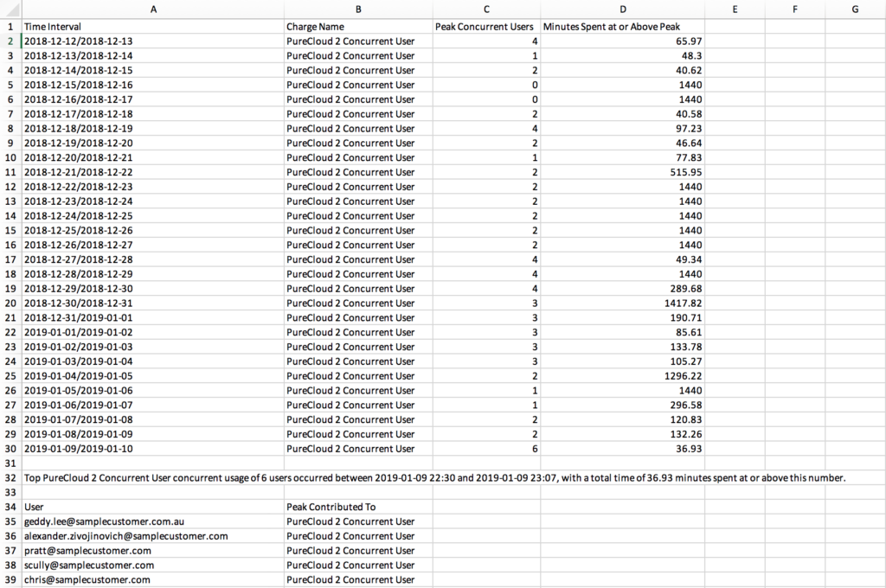886x588 pixels.
Task: Select geddy.lee@samplecustomer.com.au cell
Action: 153,522
